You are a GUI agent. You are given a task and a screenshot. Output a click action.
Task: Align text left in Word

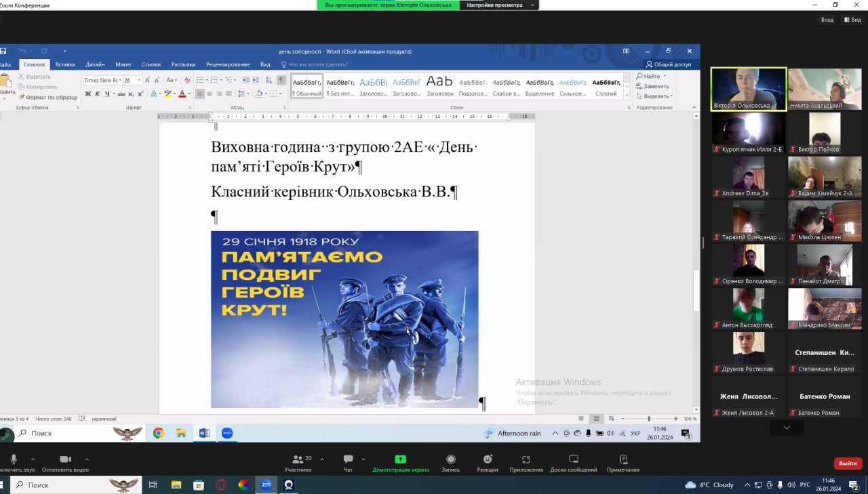tap(200, 94)
